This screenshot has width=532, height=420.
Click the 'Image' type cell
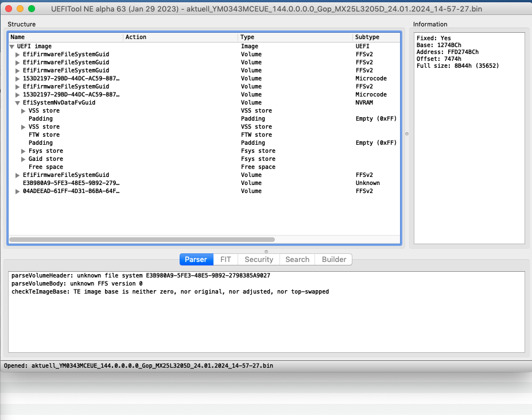(250, 46)
